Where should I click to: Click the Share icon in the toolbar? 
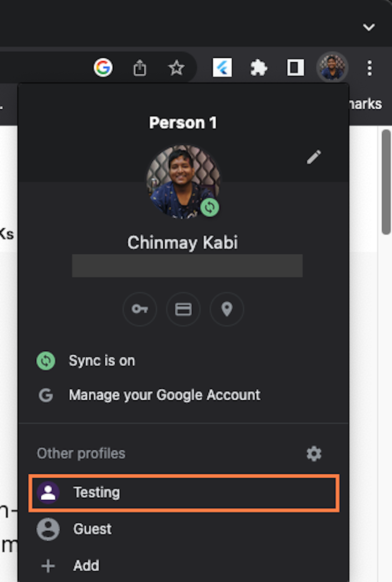click(x=140, y=68)
